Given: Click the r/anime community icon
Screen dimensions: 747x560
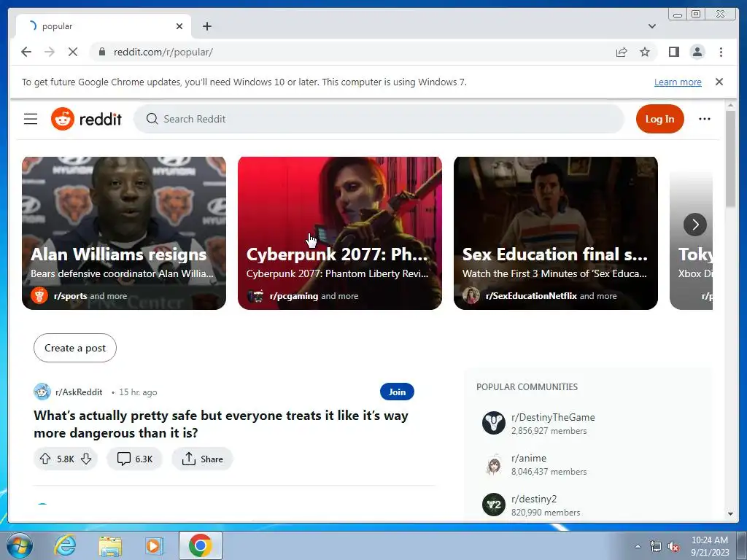Looking at the screenshot, I should pos(494,464).
